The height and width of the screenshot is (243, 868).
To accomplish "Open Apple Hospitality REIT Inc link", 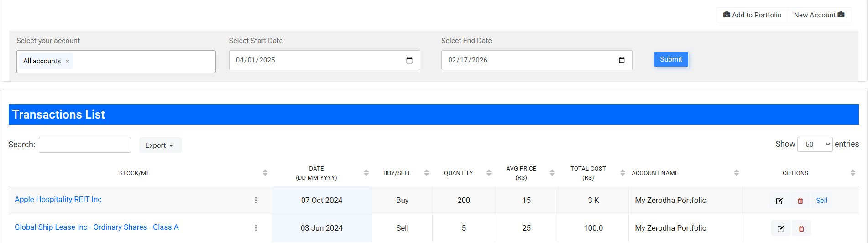I will [58, 199].
